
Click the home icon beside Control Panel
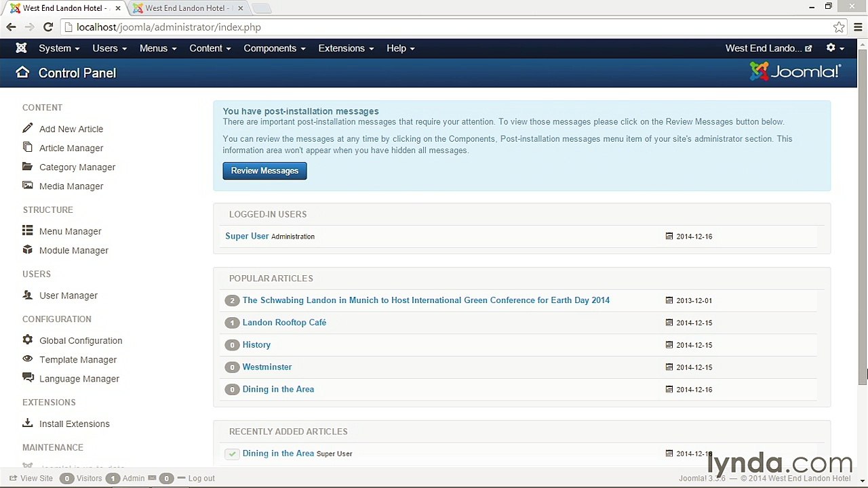coord(22,73)
